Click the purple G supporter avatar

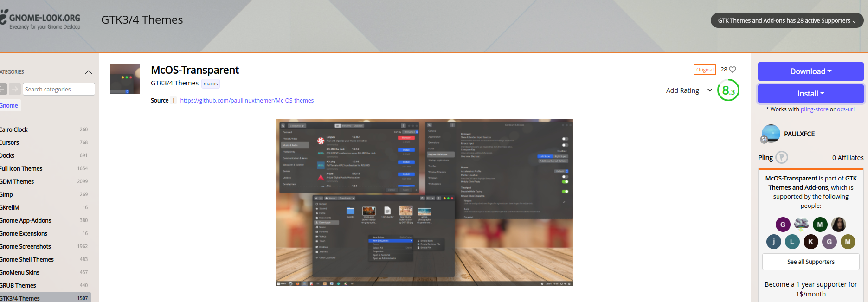tap(783, 225)
